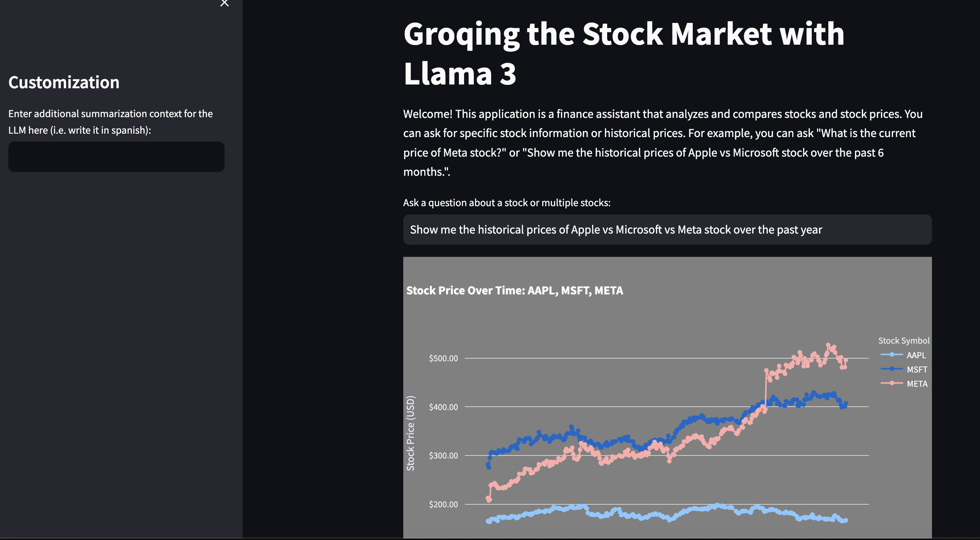Click the MSFT dark blue legend marker
This screenshot has width=980, height=540.
(x=892, y=369)
